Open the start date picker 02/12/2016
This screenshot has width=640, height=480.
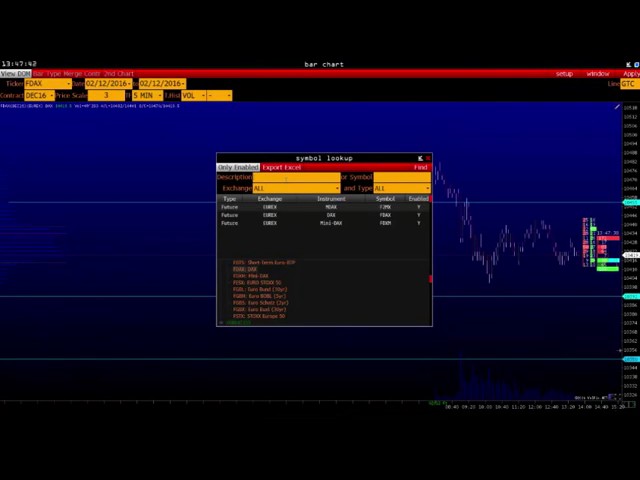click(109, 84)
